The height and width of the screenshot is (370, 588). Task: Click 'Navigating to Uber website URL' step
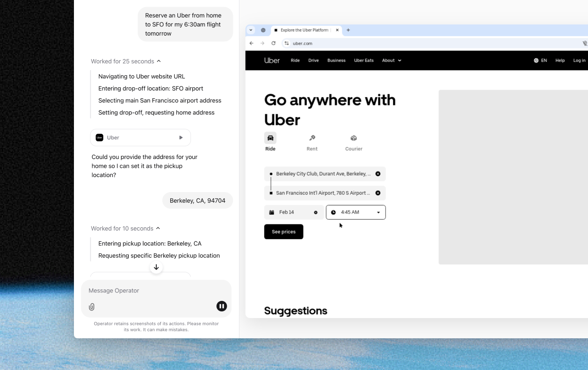coord(142,76)
